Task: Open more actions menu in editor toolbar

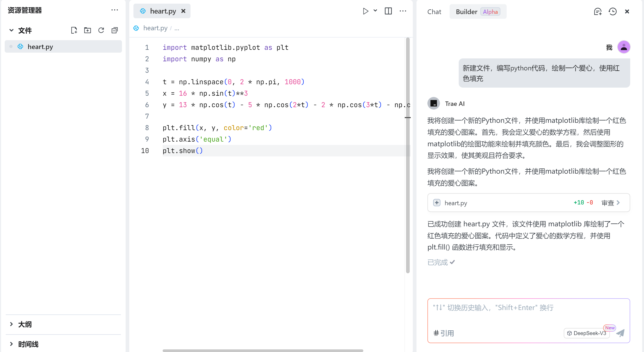Action: [403, 11]
